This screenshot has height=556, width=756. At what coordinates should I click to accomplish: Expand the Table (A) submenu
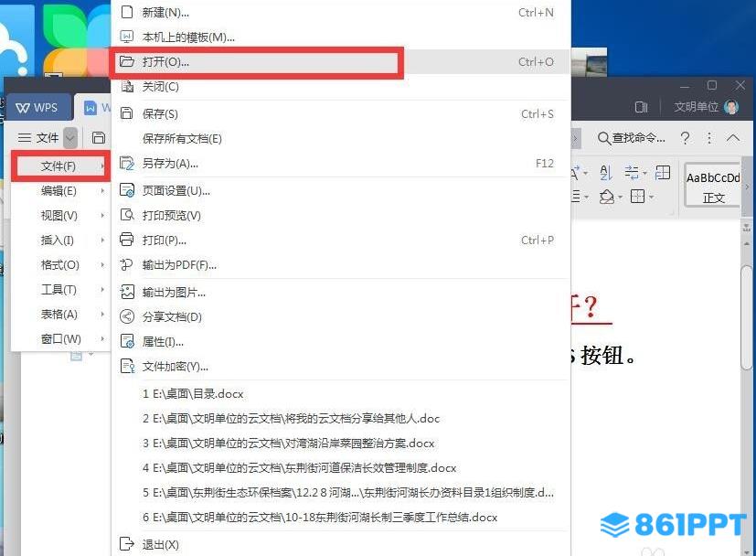point(60,315)
